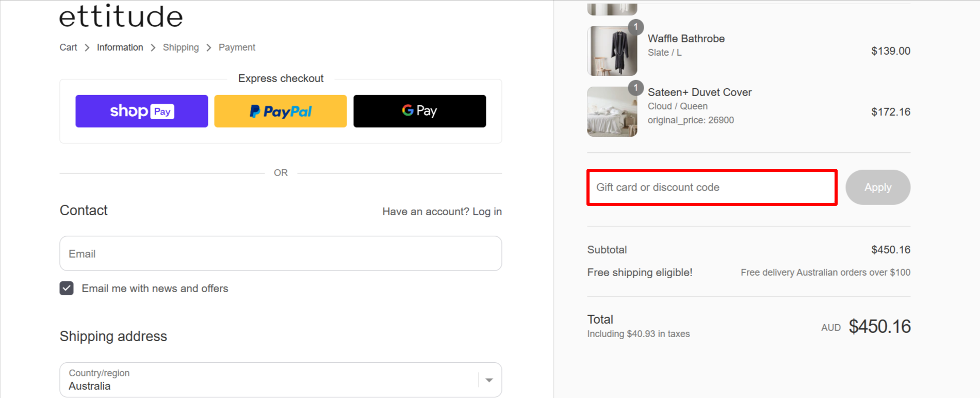Open the Country/region dropdown
The image size is (980, 398).
(x=281, y=380)
